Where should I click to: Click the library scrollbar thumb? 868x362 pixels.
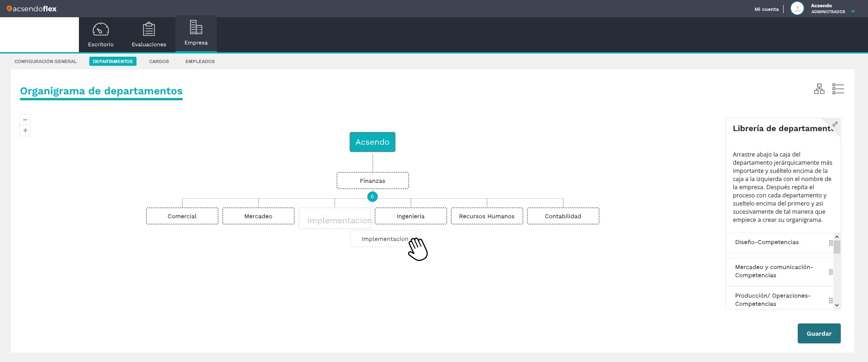click(x=837, y=247)
